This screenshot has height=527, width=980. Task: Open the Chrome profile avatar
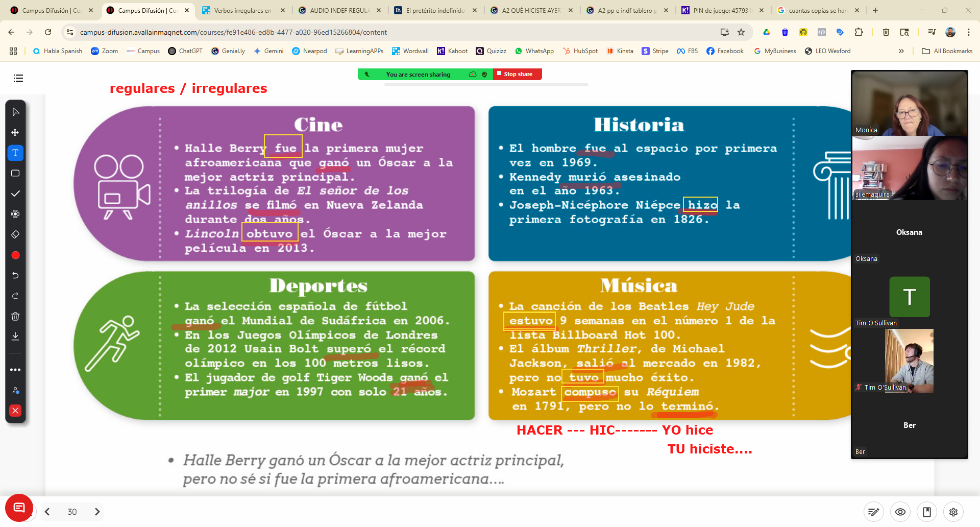pos(950,32)
